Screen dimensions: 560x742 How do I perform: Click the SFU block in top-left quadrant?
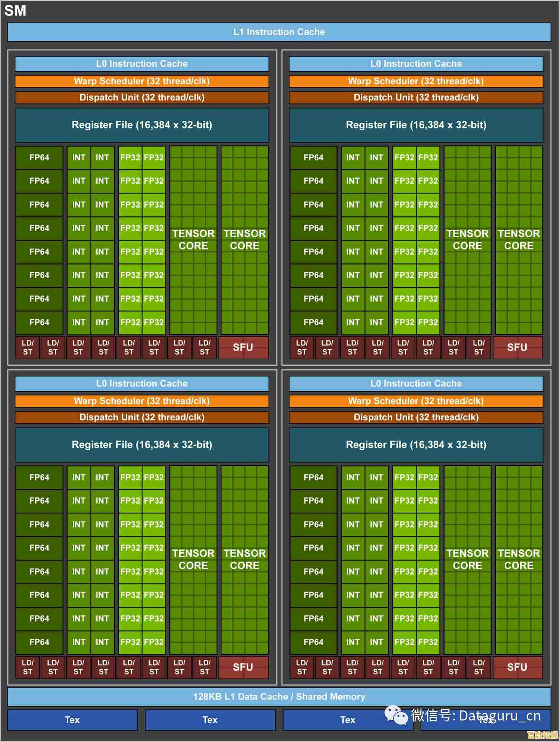pos(243,347)
